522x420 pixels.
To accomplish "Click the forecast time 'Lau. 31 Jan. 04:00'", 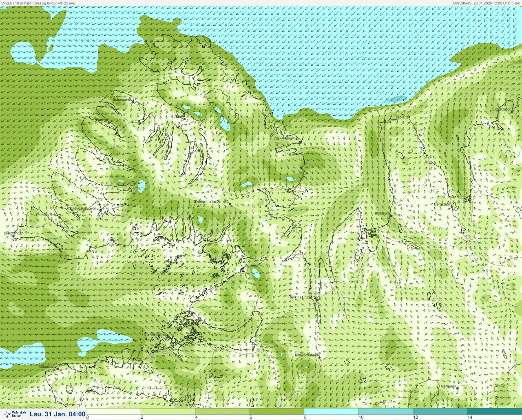I will click(58, 414).
